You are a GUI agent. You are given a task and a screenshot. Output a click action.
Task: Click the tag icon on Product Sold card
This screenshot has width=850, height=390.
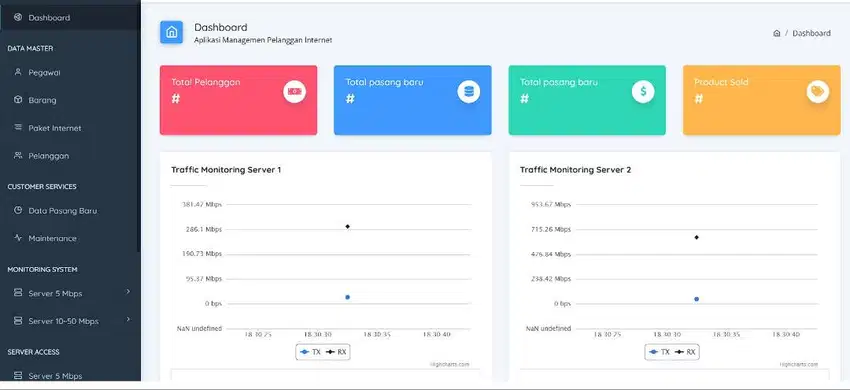[817, 91]
